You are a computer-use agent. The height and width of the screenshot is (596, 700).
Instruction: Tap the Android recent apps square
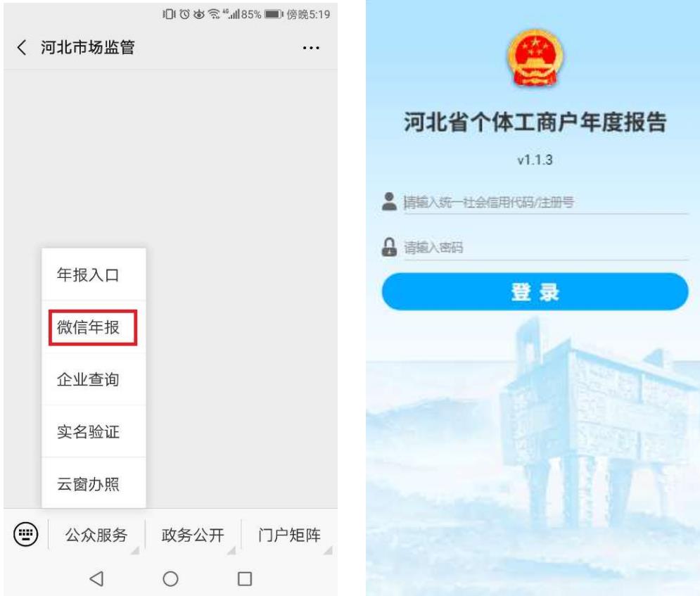[245, 579]
